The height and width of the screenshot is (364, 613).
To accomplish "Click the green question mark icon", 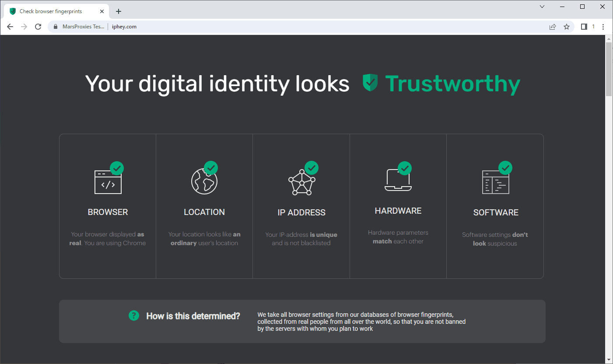I will coord(134,315).
